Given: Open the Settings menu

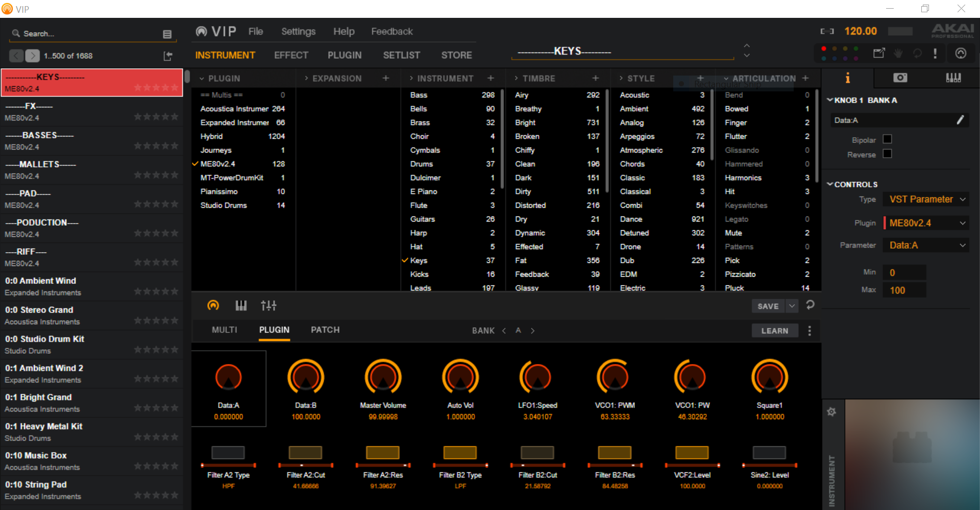Looking at the screenshot, I should tap(298, 31).
